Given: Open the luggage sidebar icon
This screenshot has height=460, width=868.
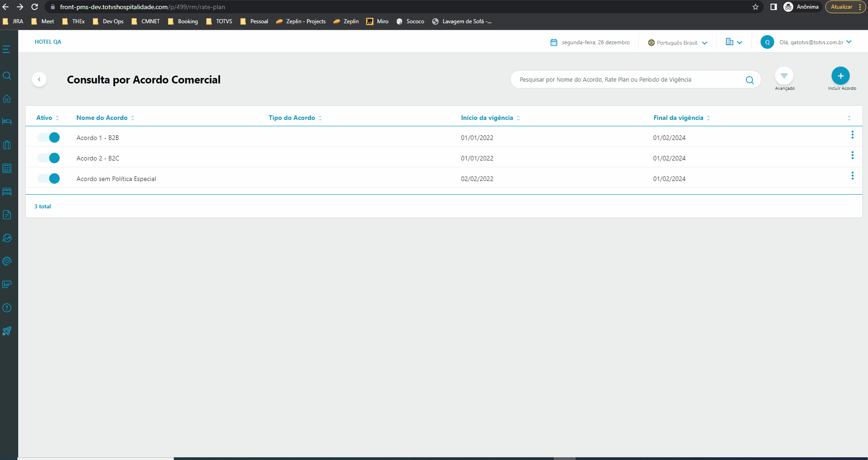Looking at the screenshot, I should coord(7,145).
